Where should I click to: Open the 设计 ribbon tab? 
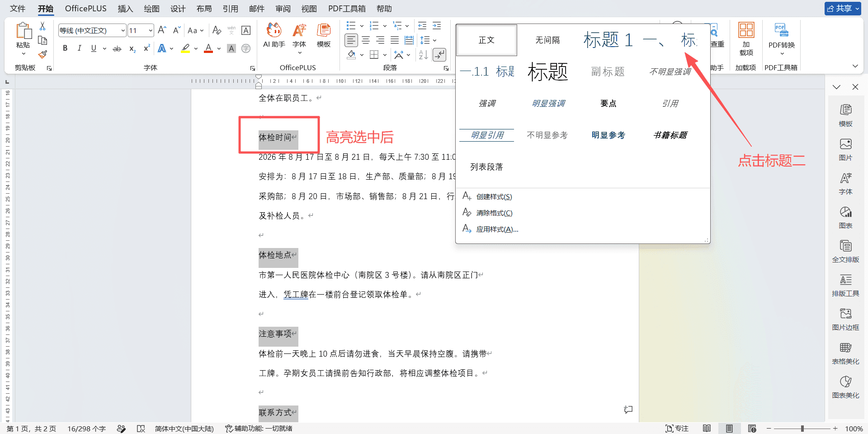point(178,9)
